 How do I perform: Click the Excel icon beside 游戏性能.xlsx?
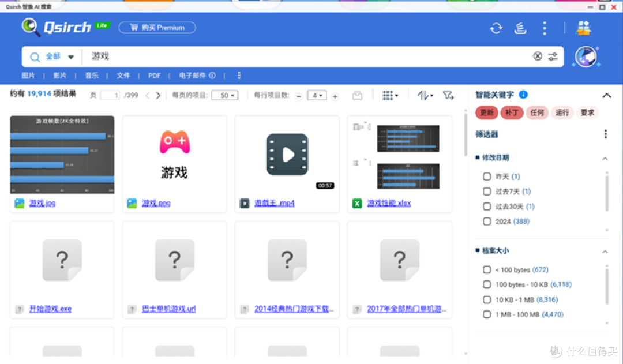tap(357, 204)
